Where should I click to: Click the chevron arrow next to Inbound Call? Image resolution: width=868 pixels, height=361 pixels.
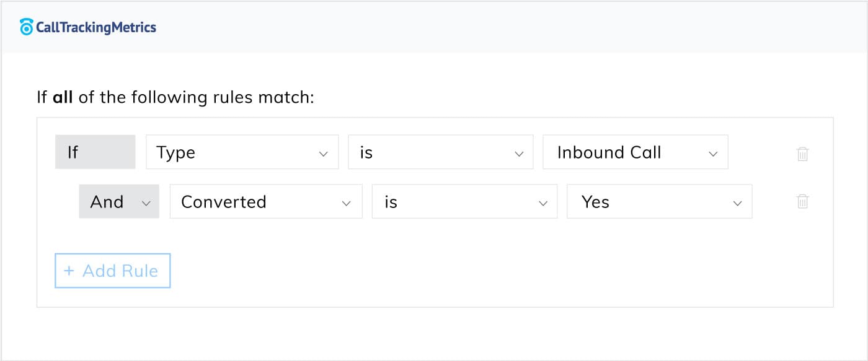pos(713,154)
